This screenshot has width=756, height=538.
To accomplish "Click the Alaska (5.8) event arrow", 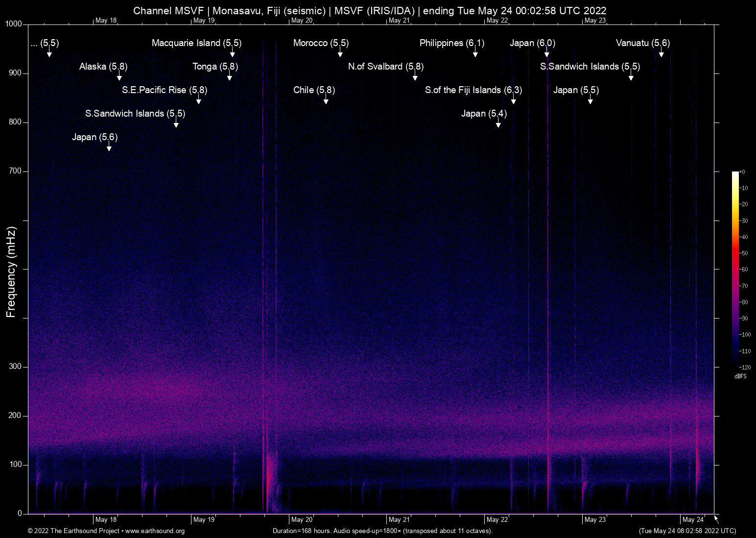I will [119, 76].
